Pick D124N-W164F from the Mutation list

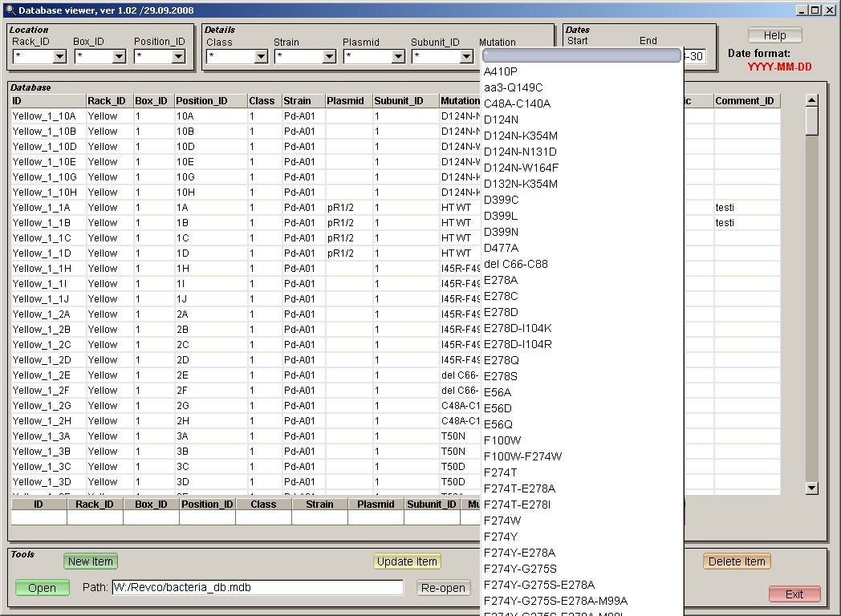coord(582,168)
